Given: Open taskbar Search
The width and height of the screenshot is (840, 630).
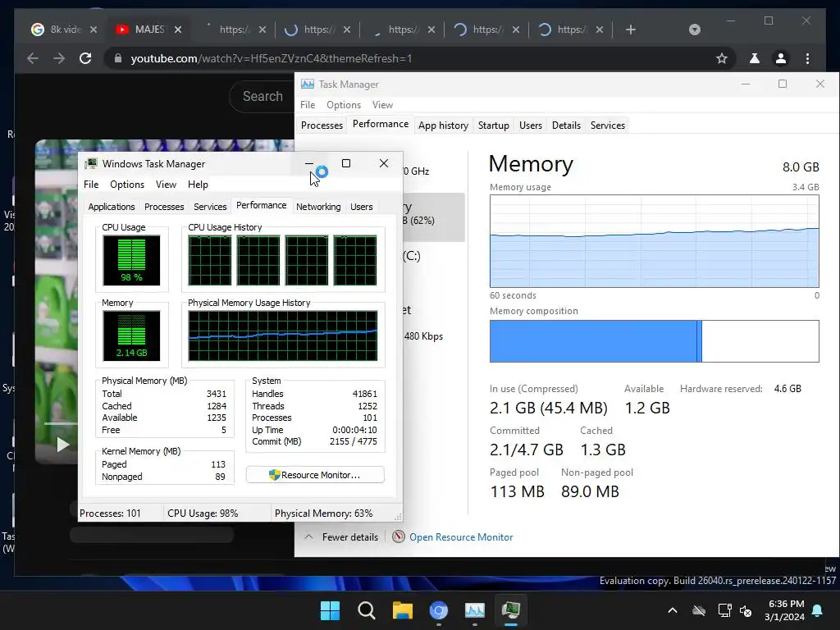Looking at the screenshot, I should pyautogui.click(x=367, y=610).
